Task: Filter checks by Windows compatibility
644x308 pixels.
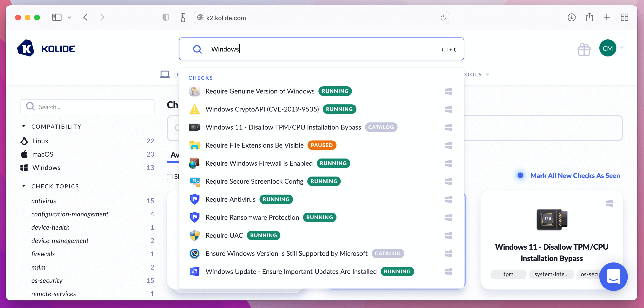Action: click(46, 168)
